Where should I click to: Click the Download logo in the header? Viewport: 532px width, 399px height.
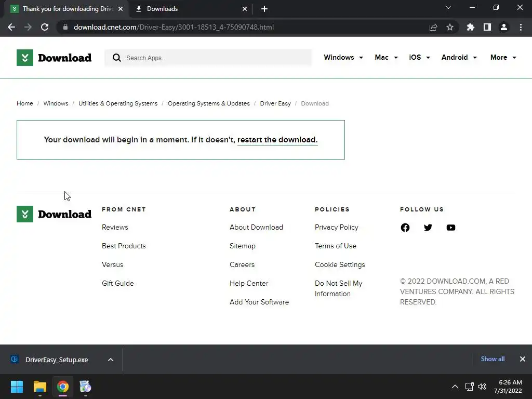click(54, 58)
